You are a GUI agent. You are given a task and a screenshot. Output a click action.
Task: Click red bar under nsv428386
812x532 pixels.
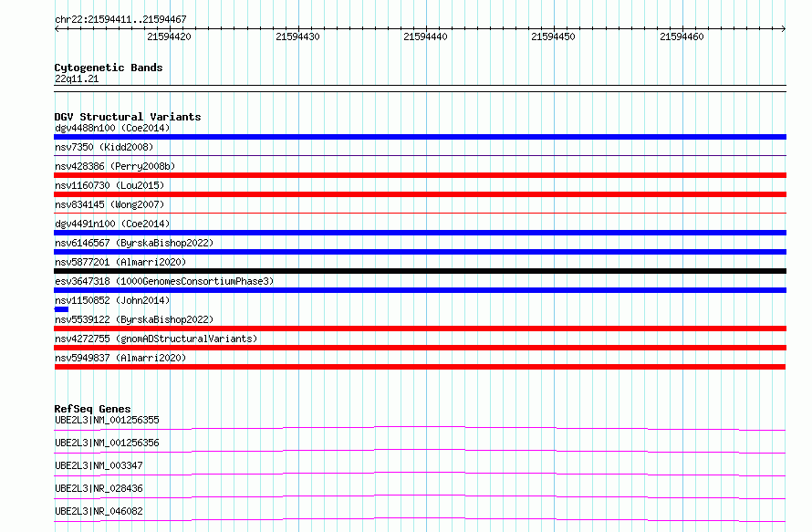[420, 175]
